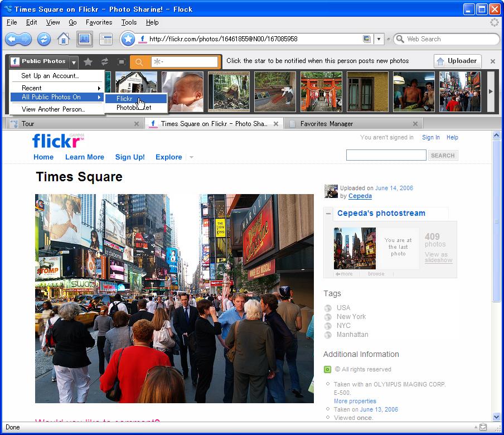
Task: Open the news sidebar icon in toolbar
Action: (x=106, y=39)
